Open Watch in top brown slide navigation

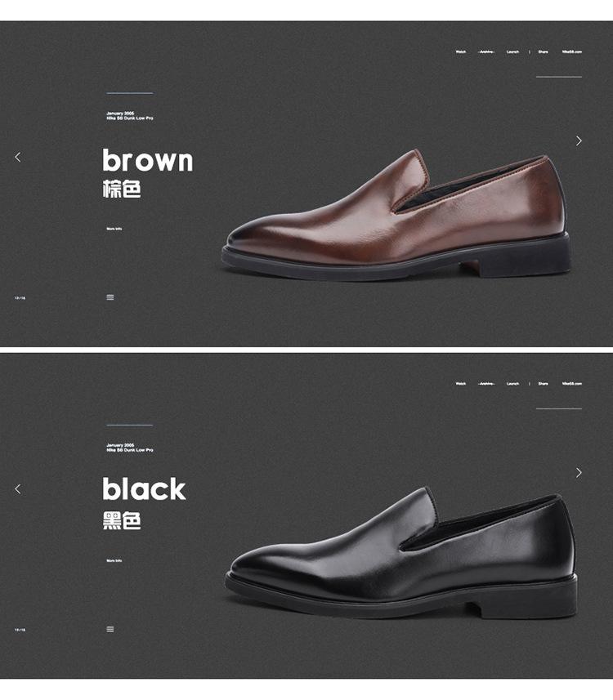[x=461, y=51]
